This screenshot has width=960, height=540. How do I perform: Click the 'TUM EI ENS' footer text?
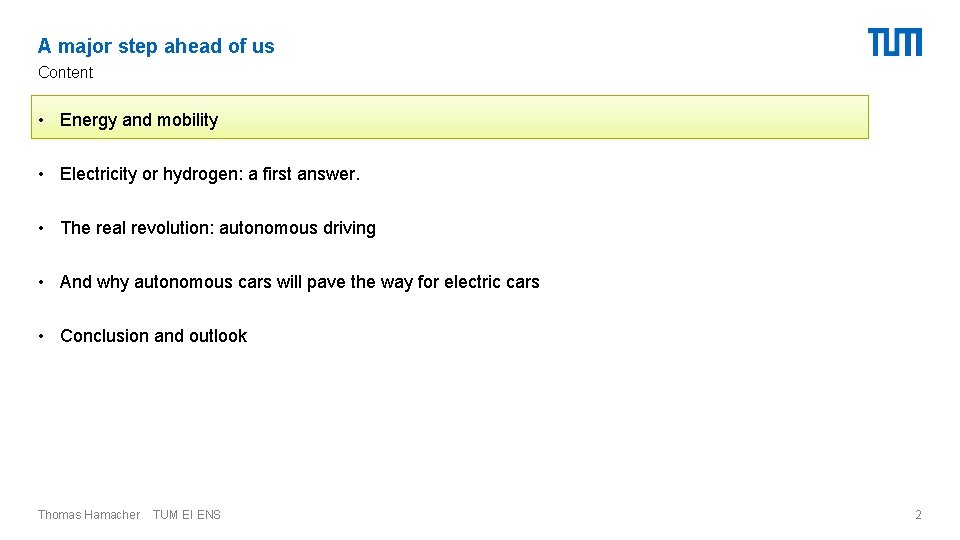coord(187,515)
